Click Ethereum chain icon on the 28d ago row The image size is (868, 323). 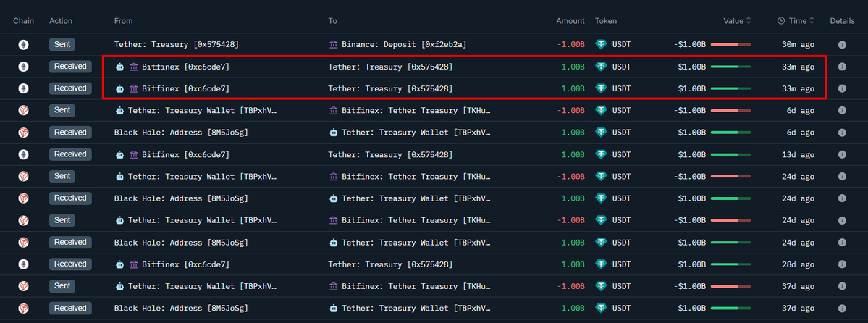(23, 264)
